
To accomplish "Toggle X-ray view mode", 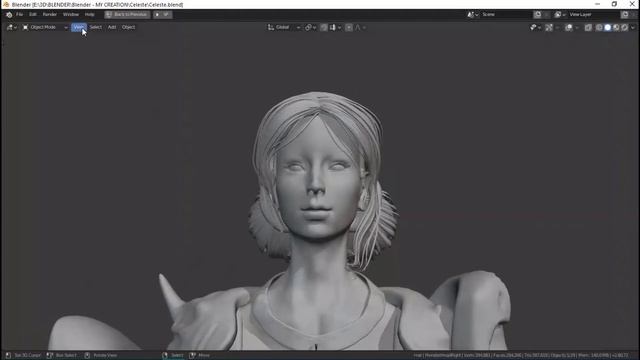I will 588,27.
